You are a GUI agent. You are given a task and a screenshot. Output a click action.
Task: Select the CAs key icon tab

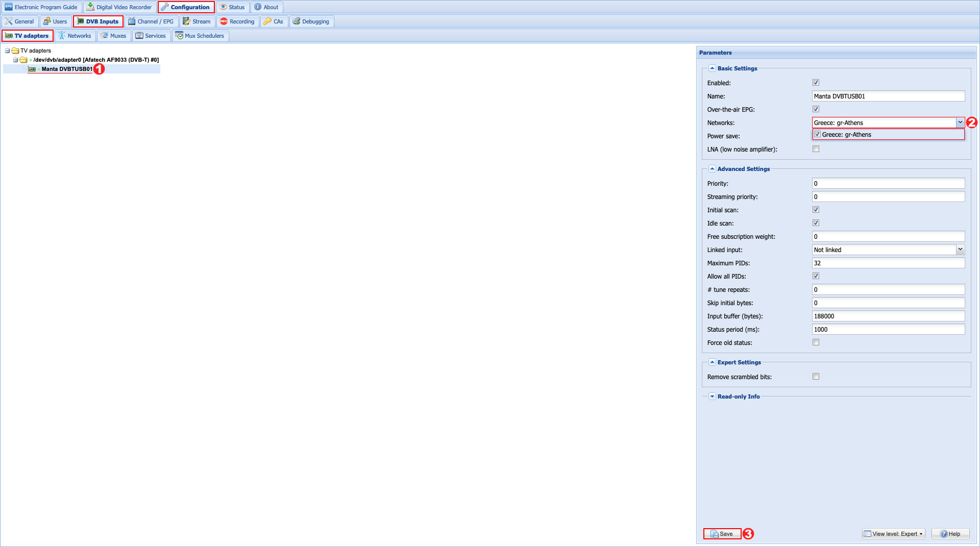tap(267, 21)
